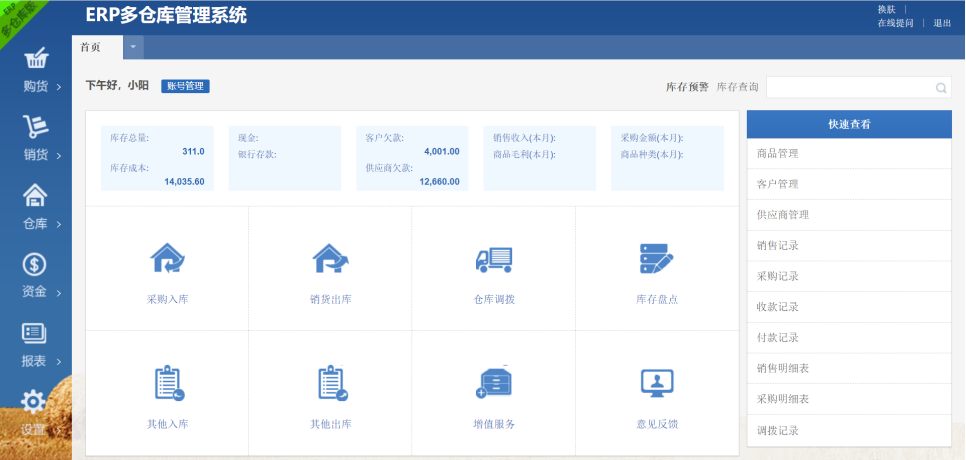
Task: Click the 增值服务 label text
Action: click(x=494, y=424)
